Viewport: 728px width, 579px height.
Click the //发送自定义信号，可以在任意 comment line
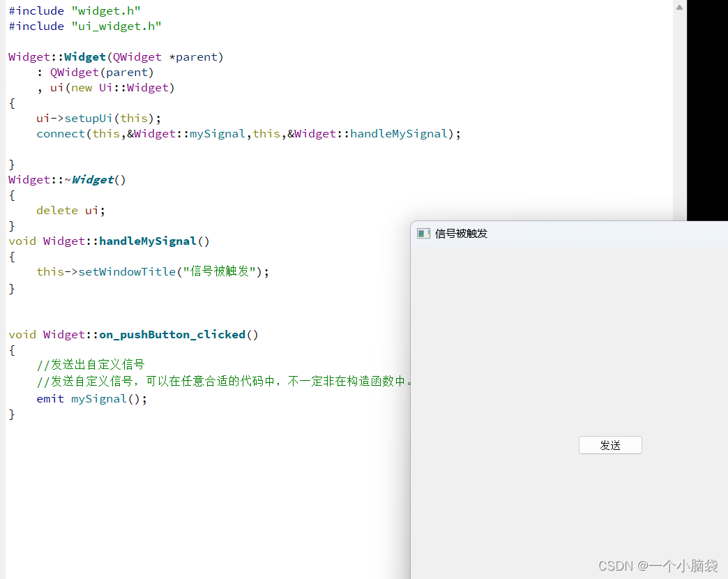click(x=224, y=382)
